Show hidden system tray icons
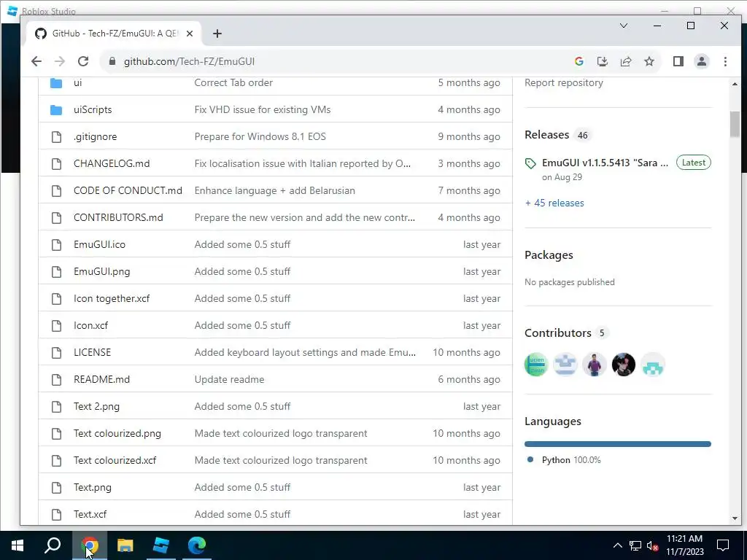Viewport: 747px width, 560px height. tap(617, 545)
